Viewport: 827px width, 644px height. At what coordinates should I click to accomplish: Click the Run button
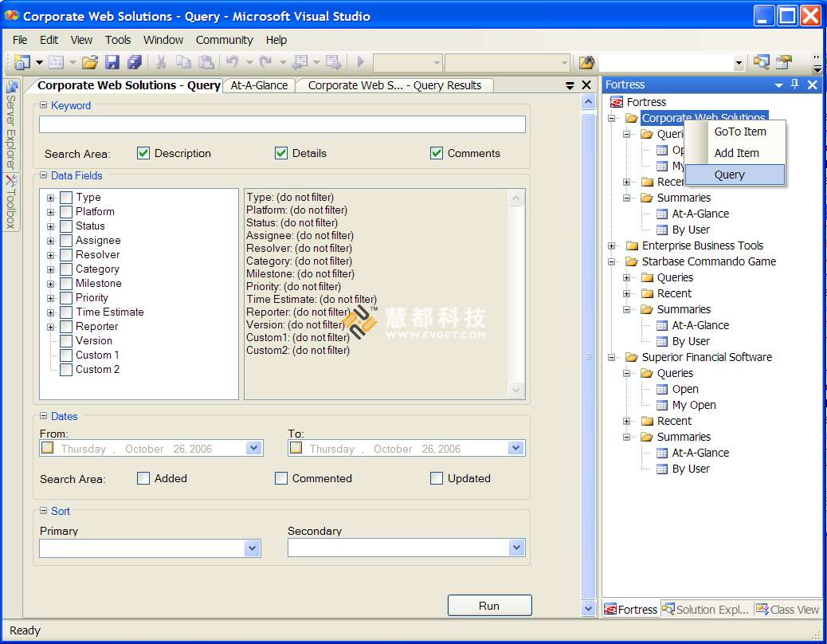coord(489,606)
